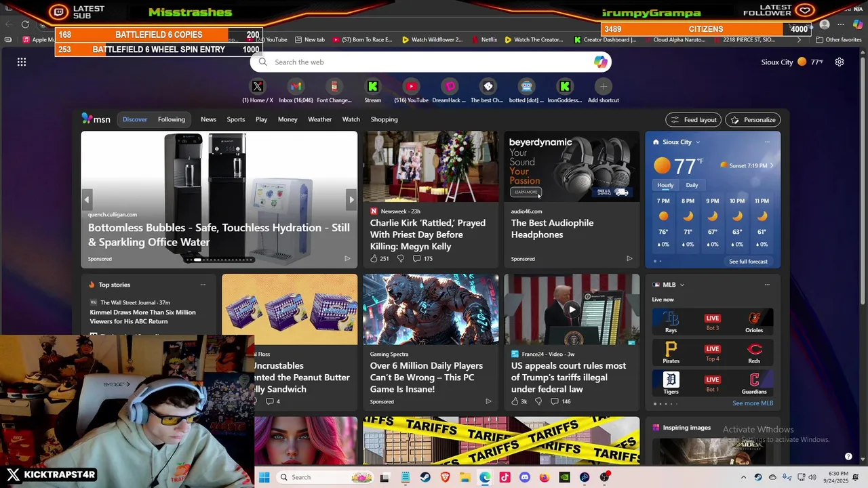868x488 pixels.
Task: Refresh the browser page
Action: coord(25,24)
